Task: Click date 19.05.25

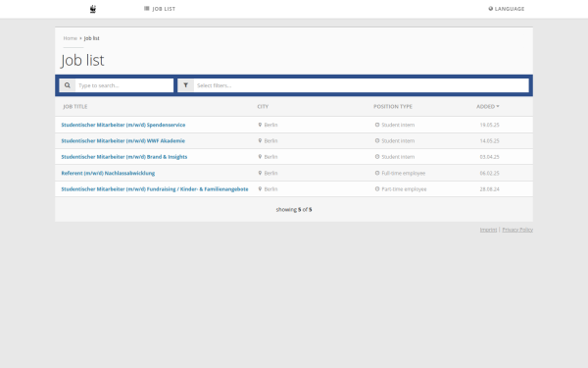Action: click(489, 125)
